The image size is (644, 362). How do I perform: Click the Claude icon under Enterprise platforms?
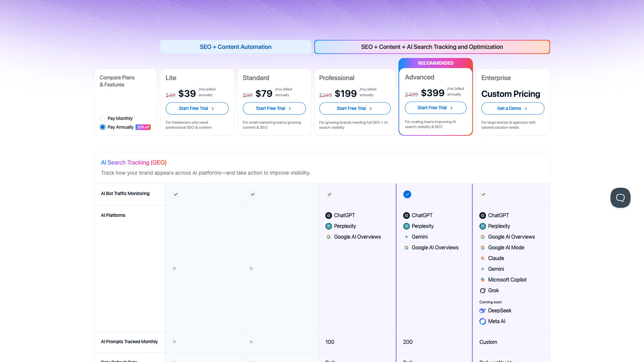click(x=483, y=258)
